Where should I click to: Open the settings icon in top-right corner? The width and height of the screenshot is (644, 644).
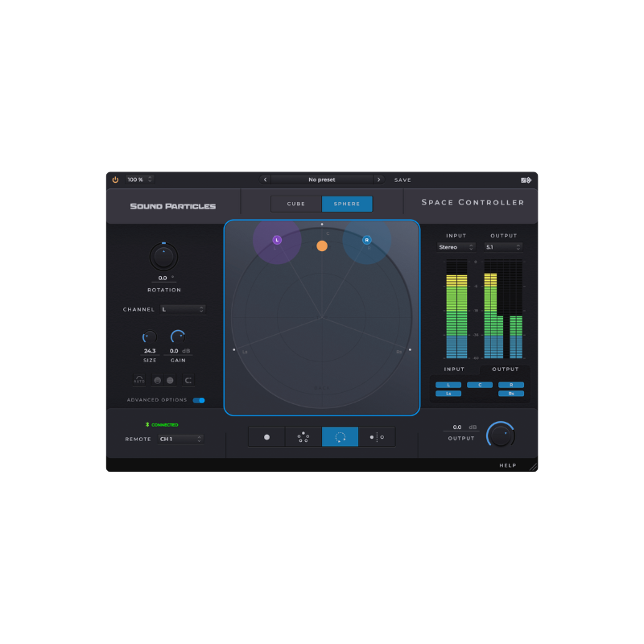point(526,180)
